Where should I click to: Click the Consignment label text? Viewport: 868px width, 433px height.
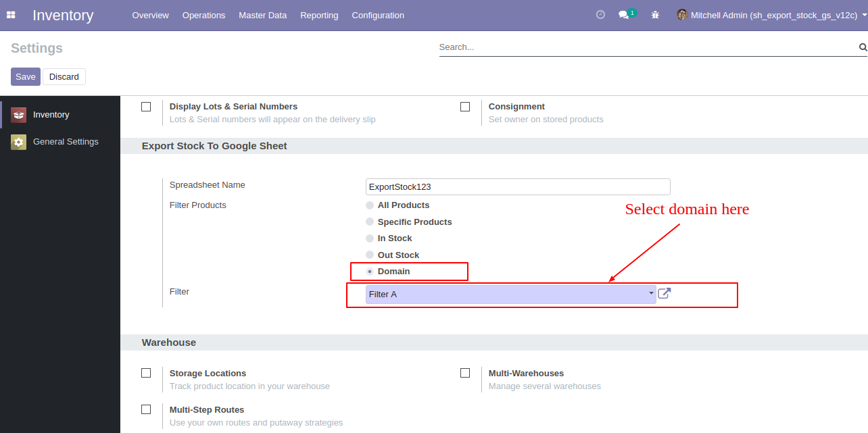tap(516, 107)
